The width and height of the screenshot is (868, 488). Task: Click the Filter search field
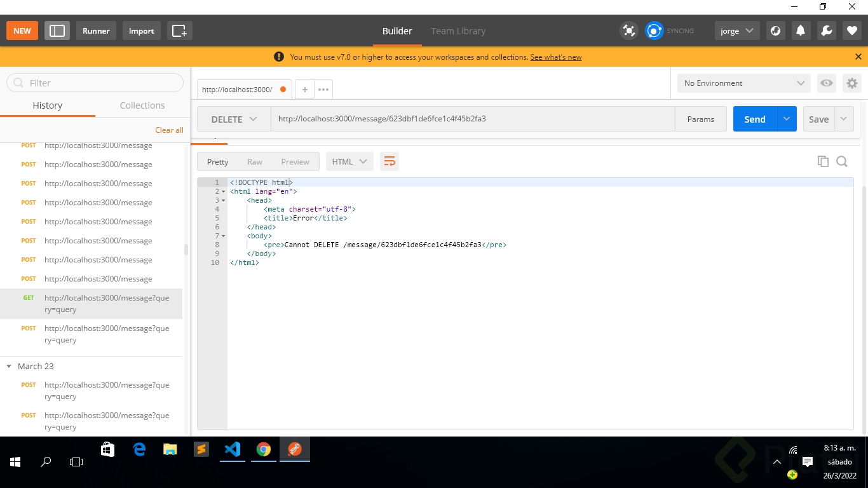[x=95, y=83]
